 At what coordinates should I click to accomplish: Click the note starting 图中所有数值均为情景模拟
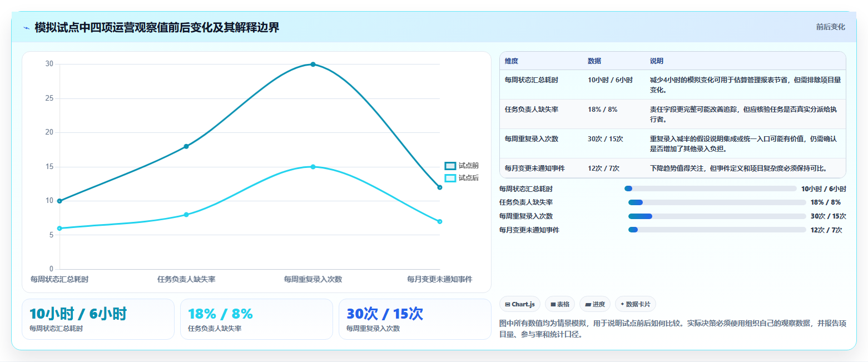point(673,329)
